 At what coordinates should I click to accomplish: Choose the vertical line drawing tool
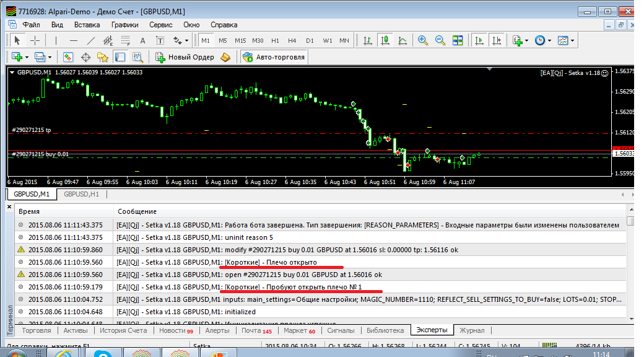coord(56,40)
